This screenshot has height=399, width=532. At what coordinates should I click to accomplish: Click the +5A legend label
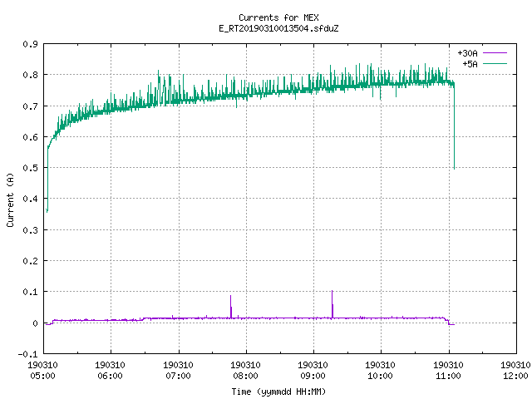point(470,64)
